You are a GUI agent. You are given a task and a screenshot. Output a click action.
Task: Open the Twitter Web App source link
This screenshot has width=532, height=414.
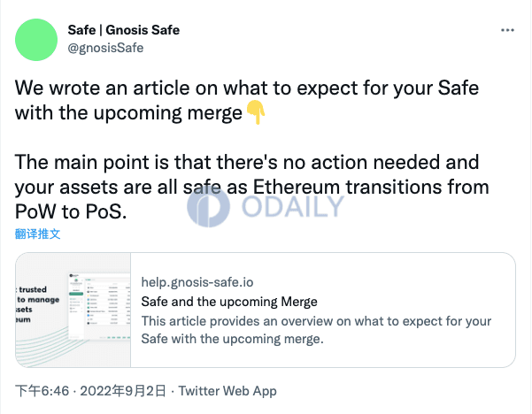point(227,391)
